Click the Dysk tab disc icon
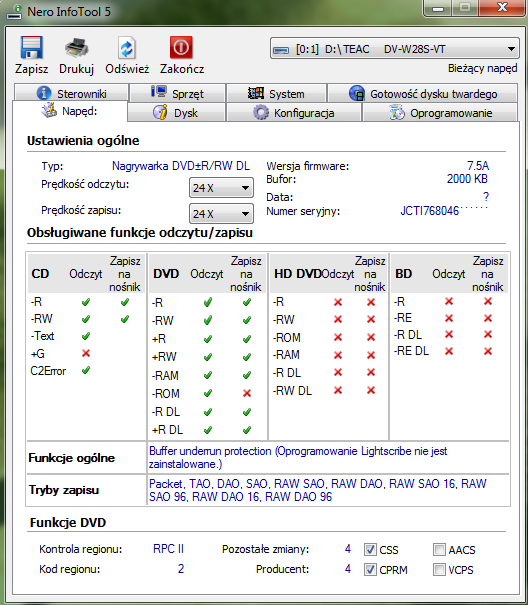Image resolution: width=528 pixels, height=605 pixels. click(x=160, y=112)
